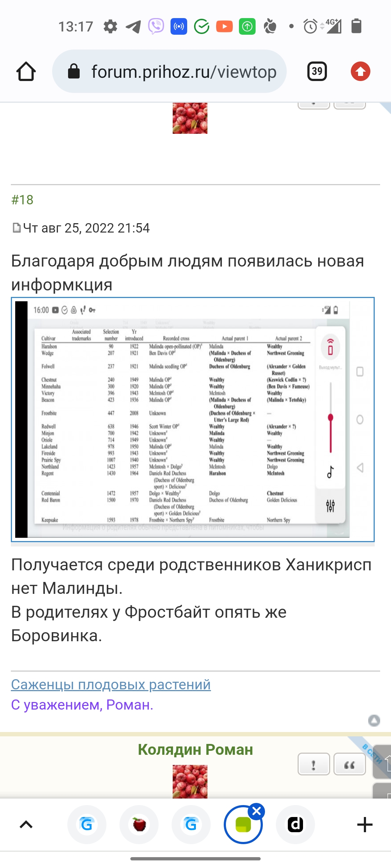Open post number #18 permalink
This screenshot has height=868, width=391.
tap(22, 200)
